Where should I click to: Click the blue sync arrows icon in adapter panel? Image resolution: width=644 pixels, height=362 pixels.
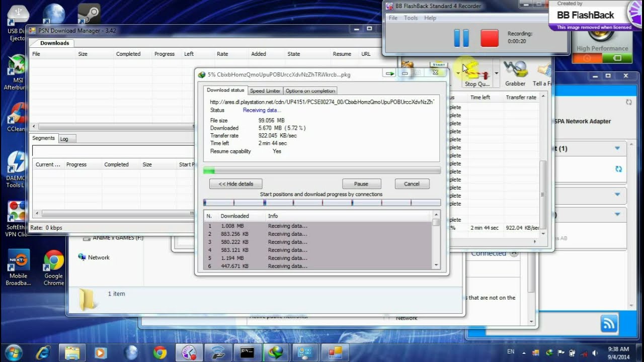click(x=618, y=169)
